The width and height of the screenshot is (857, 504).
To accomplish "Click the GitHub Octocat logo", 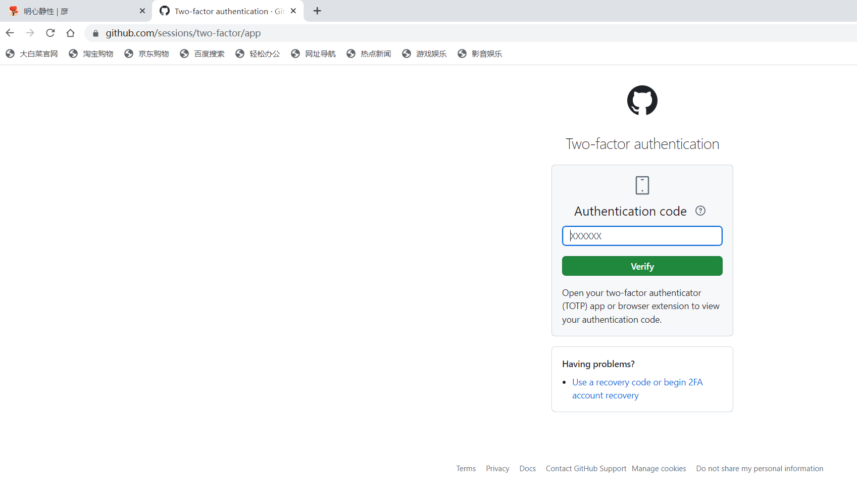I will [642, 100].
